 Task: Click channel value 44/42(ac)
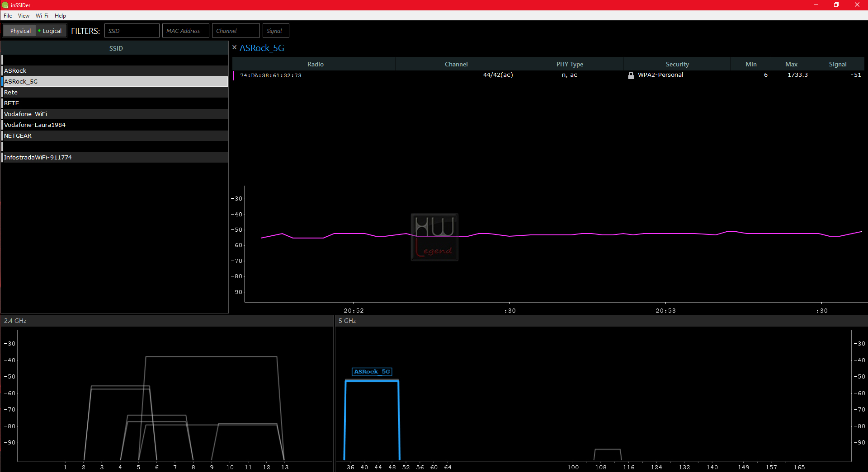coord(498,75)
